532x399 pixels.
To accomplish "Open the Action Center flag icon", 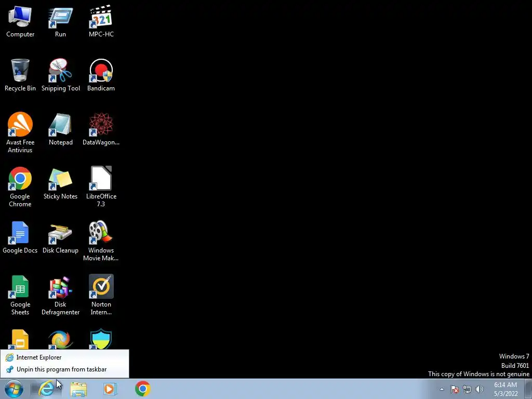I will [x=455, y=389].
